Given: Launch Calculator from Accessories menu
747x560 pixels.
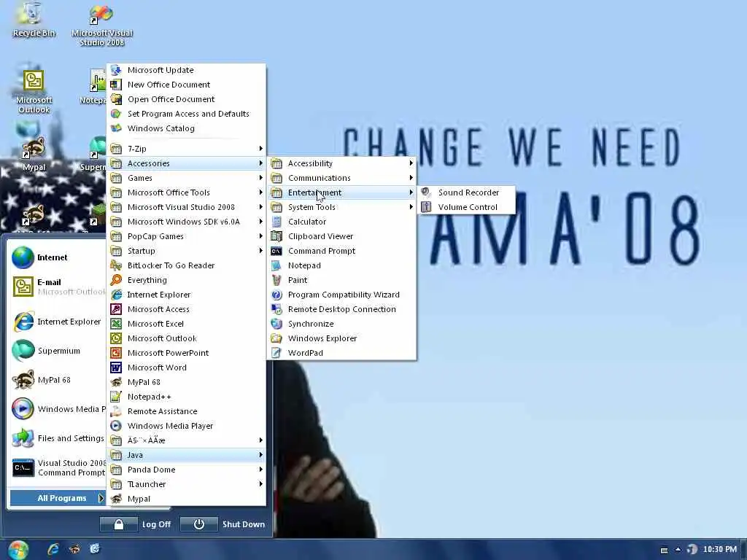Looking at the screenshot, I should 341,222.
